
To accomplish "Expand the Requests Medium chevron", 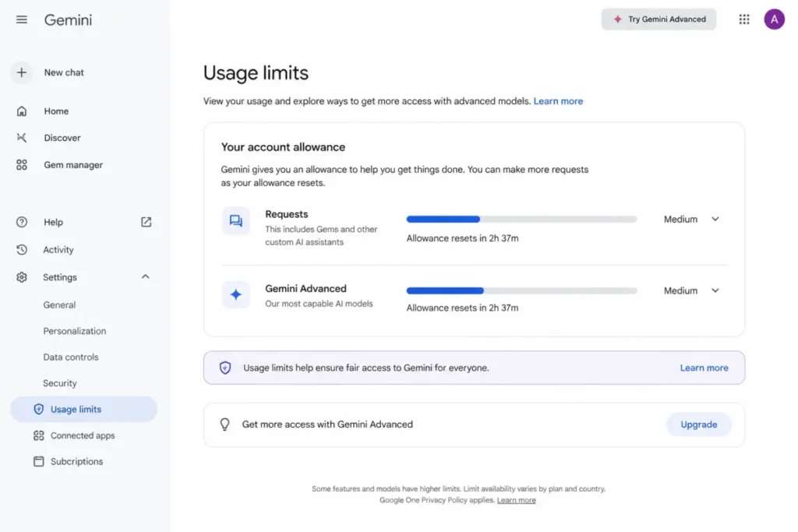I will (715, 219).
